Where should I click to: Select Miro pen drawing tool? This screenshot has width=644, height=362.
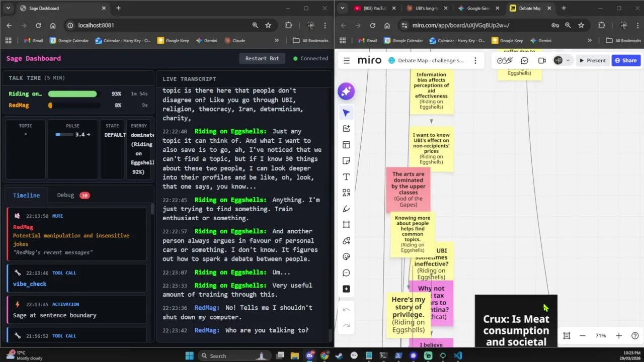coord(346,209)
